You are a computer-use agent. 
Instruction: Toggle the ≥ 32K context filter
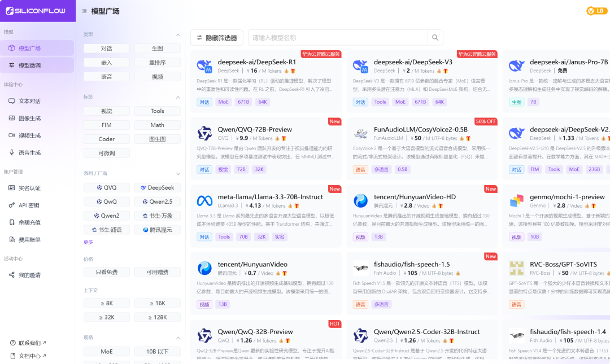[x=107, y=317]
